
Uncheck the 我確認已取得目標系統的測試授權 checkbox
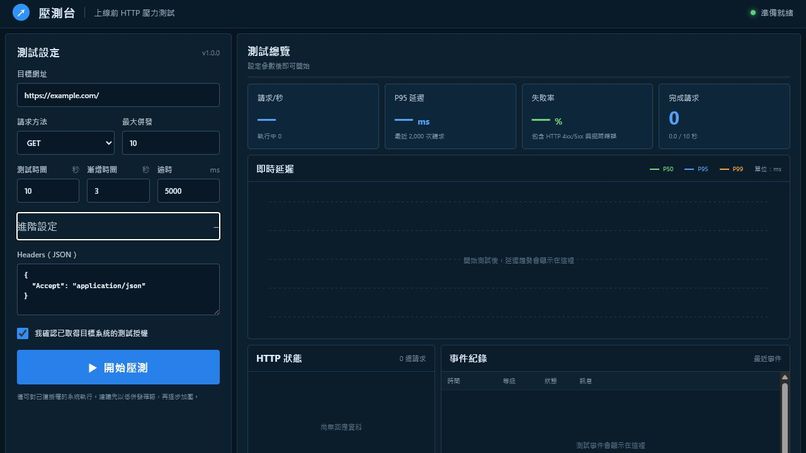click(23, 333)
